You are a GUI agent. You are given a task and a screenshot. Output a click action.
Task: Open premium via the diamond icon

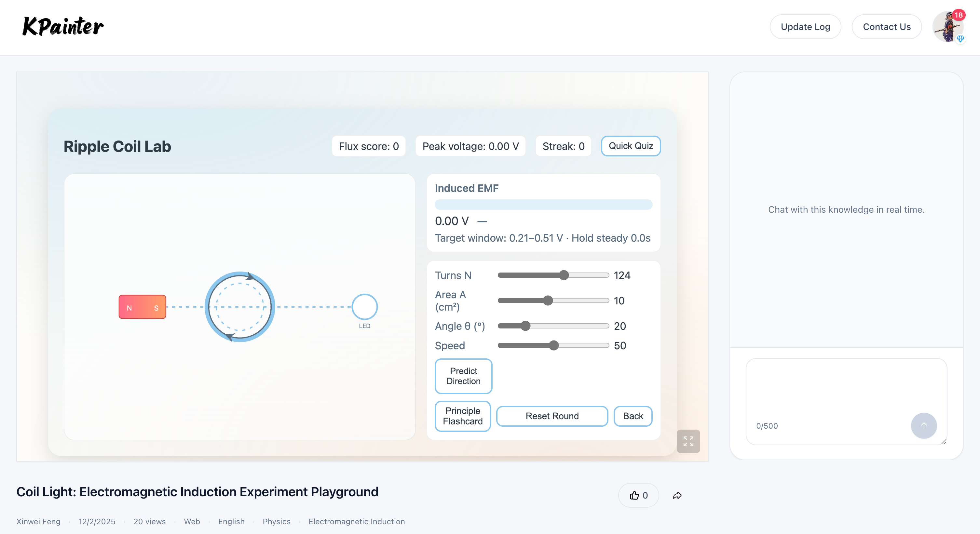click(x=961, y=38)
